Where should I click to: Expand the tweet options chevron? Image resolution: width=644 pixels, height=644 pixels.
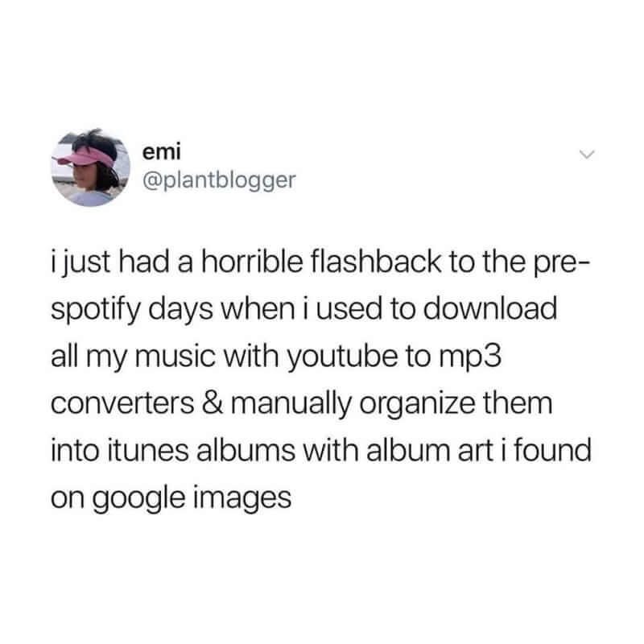(x=587, y=155)
